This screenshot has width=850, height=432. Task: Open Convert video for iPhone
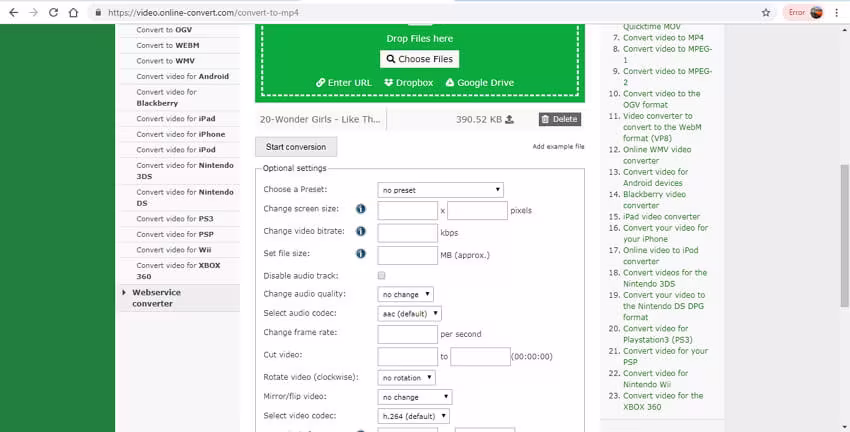tap(181, 134)
